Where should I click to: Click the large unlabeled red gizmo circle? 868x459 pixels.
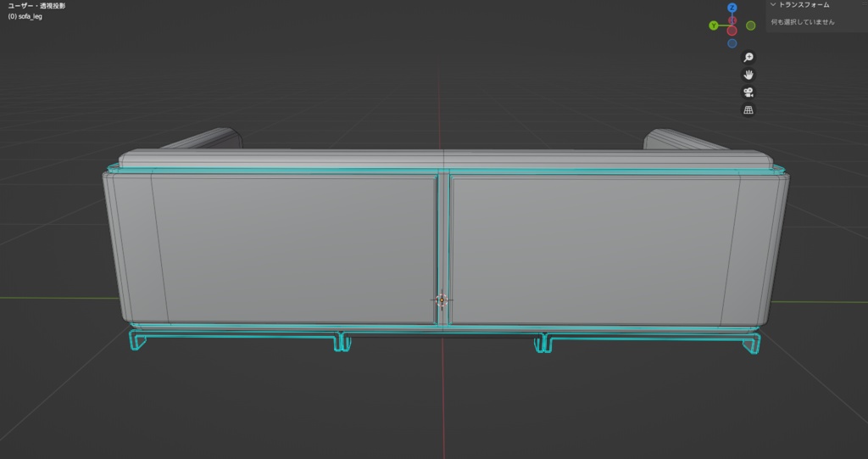click(x=732, y=31)
